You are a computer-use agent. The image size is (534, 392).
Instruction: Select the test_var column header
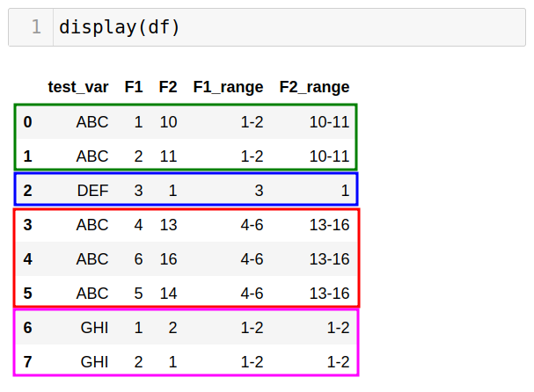click(x=78, y=87)
